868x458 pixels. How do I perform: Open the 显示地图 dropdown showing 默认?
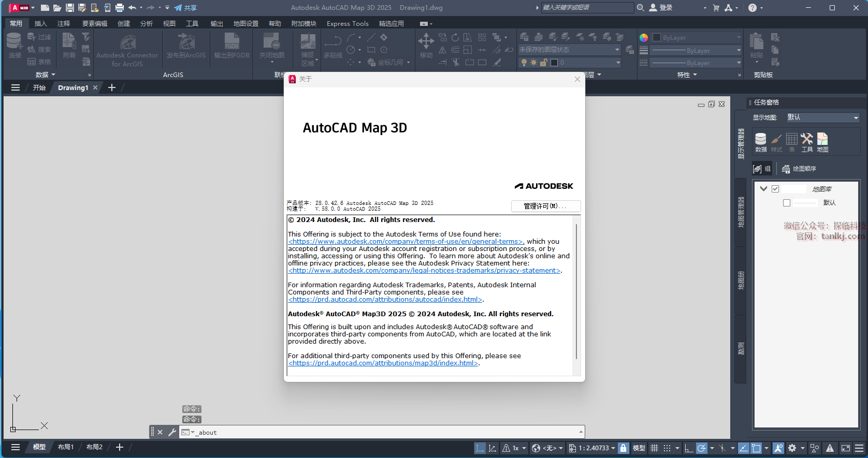click(x=822, y=117)
